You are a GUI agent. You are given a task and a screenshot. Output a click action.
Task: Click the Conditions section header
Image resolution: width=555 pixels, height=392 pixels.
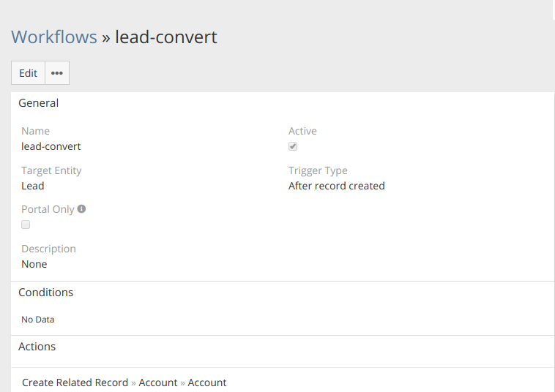click(x=46, y=293)
